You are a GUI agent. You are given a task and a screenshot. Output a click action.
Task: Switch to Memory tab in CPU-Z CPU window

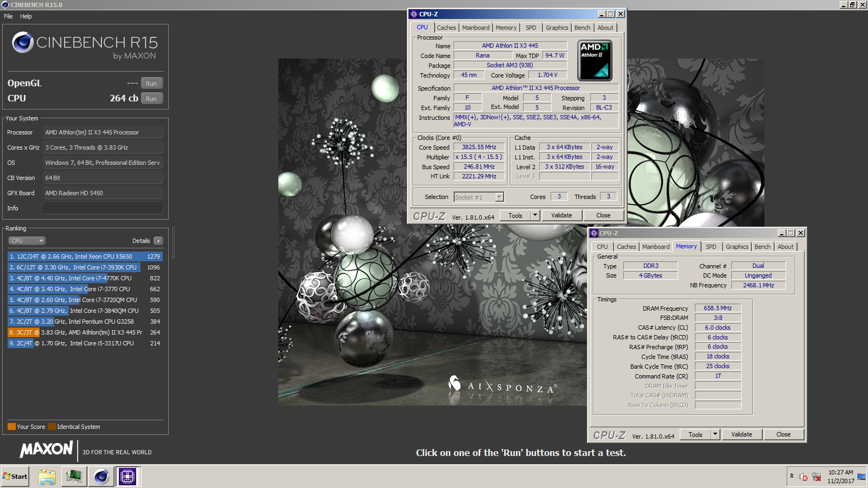point(506,28)
